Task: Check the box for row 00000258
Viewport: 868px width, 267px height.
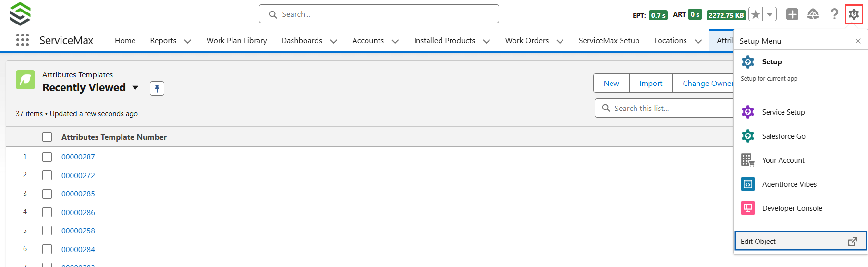Action: [47, 231]
